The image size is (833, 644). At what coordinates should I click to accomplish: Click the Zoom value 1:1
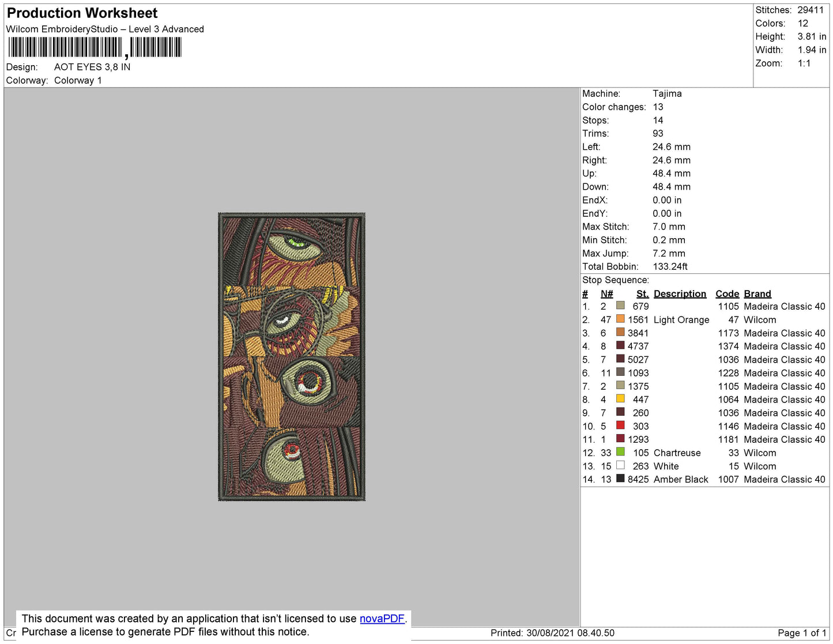point(804,63)
